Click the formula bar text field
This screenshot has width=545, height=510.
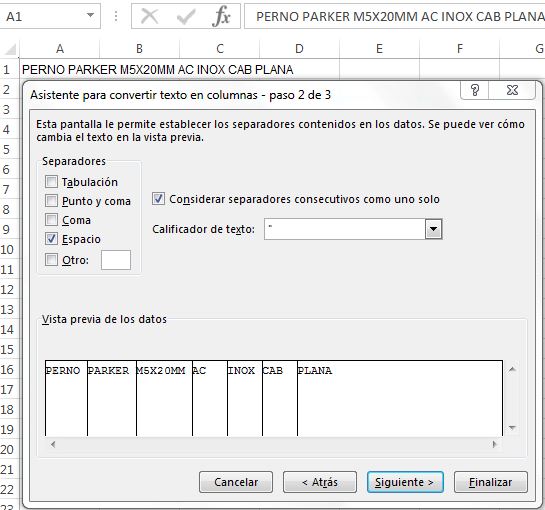[x=395, y=16]
